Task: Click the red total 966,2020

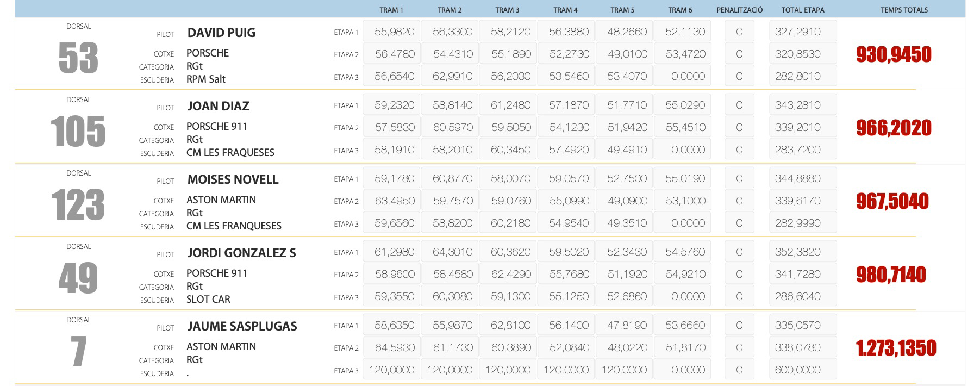Action: pyautogui.click(x=893, y=128)
